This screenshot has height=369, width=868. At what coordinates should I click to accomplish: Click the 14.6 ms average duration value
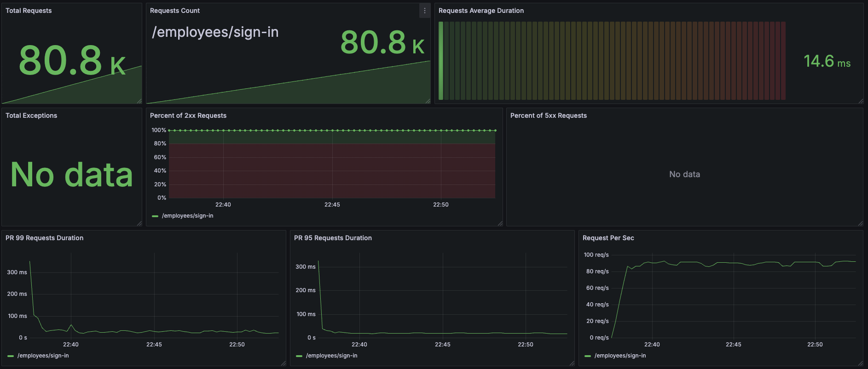[827, 61]
